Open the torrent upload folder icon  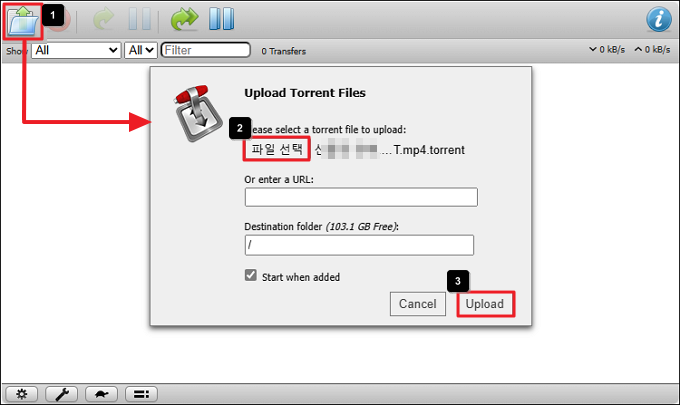(23, 21)
